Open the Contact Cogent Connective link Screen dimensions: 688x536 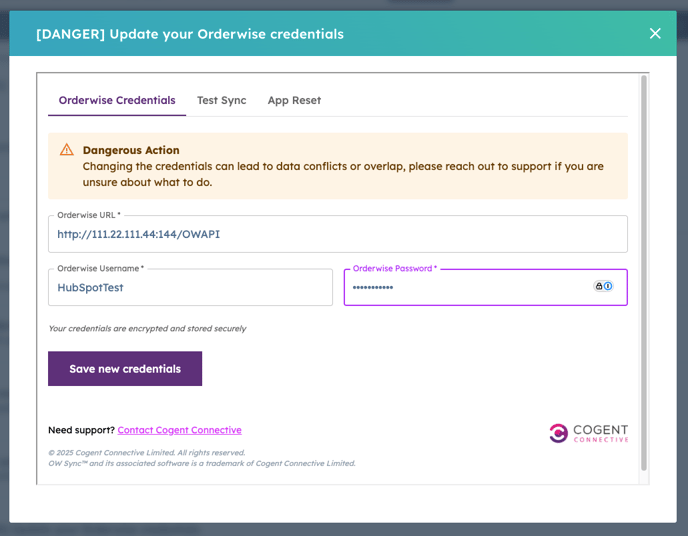[179, 430]
